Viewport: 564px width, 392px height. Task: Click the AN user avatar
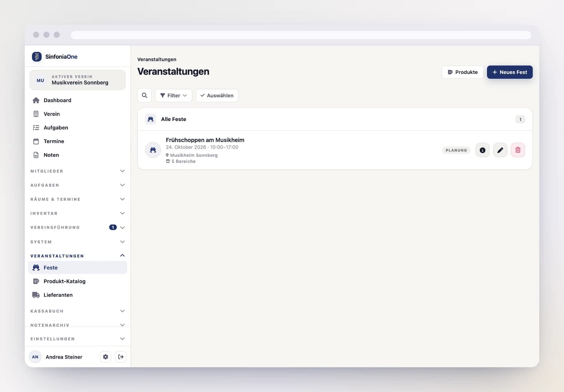click(x=35, y=357)
